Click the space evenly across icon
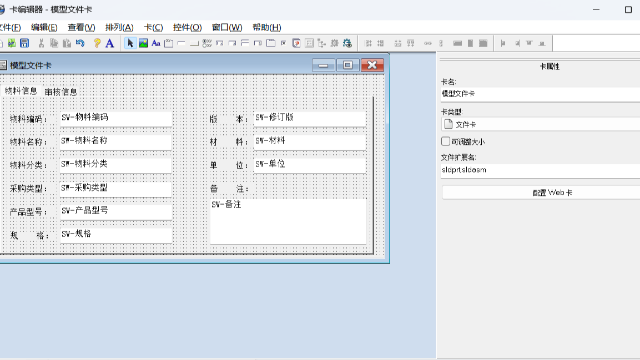The width and height of the screenshot is (640, 360). 427,43
